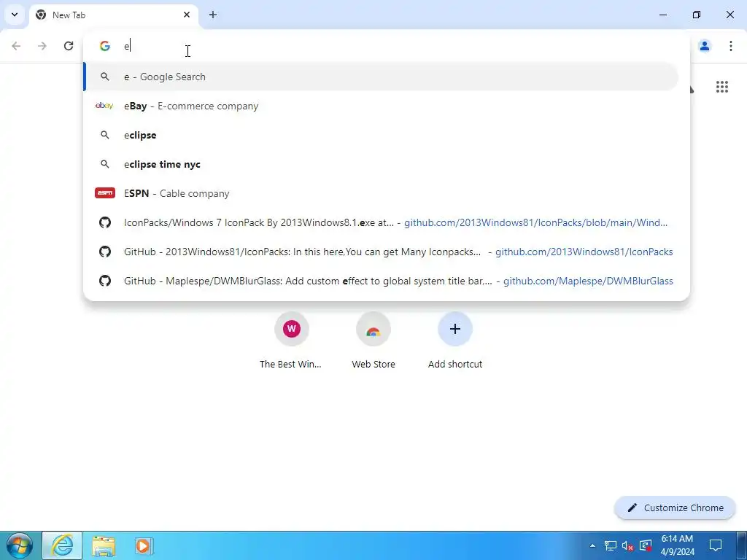This screenshot has height=560, width=747.
Task: Open the notification center icon
Action: point(716,545)
